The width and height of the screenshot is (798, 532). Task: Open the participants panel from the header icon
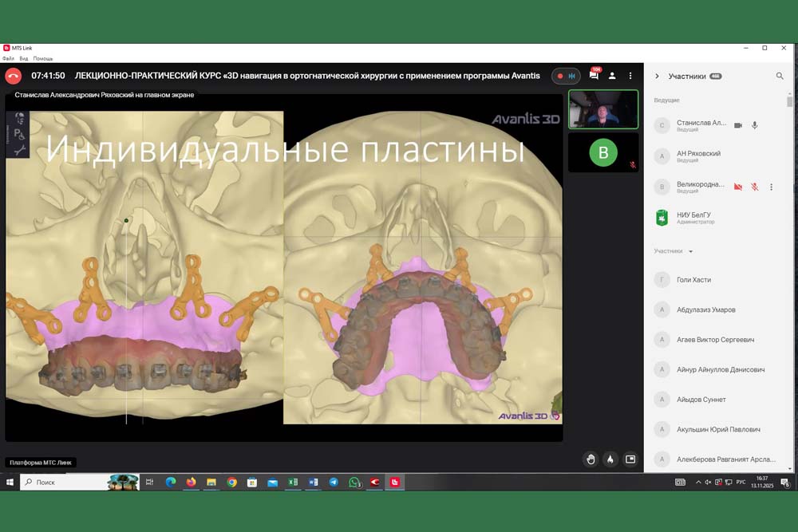(612, 76)
